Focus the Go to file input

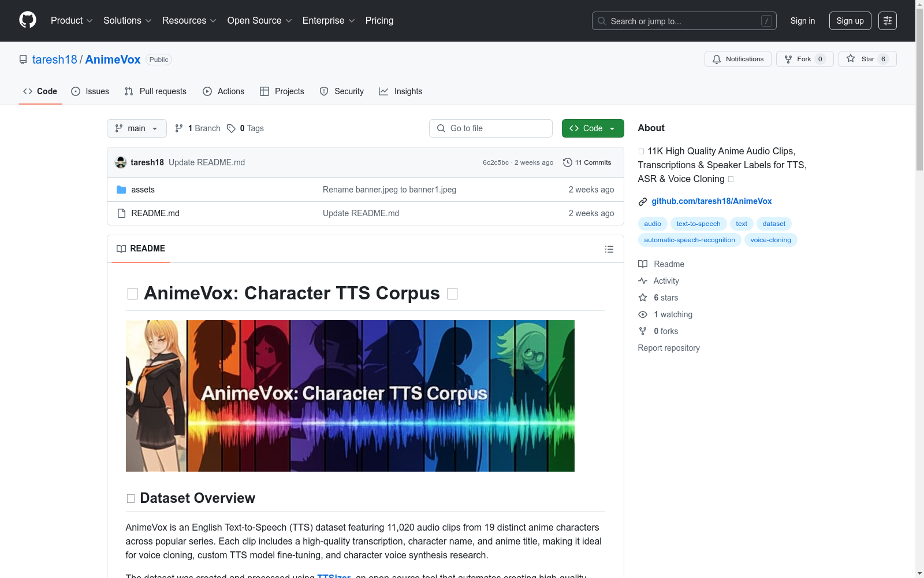tap(491, 128)
